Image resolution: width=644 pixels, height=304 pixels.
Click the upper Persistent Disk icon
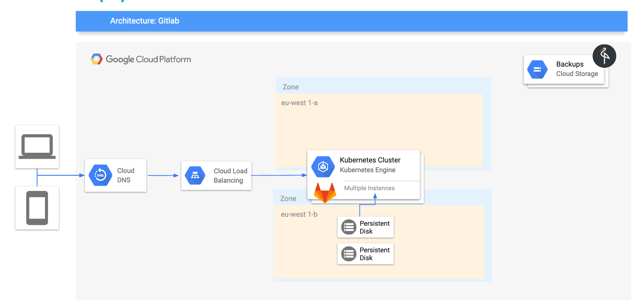click(349, 227)
